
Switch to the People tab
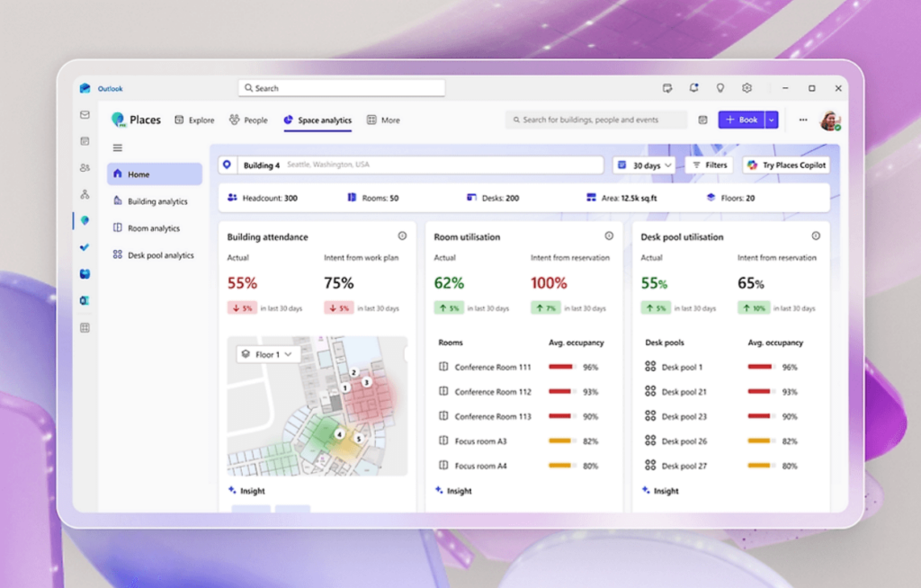pos(248,120)
